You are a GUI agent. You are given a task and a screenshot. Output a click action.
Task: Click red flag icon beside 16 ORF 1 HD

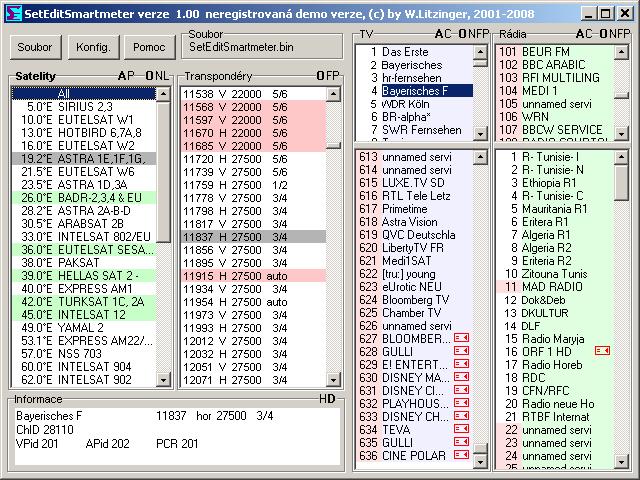tap(602, 351)
